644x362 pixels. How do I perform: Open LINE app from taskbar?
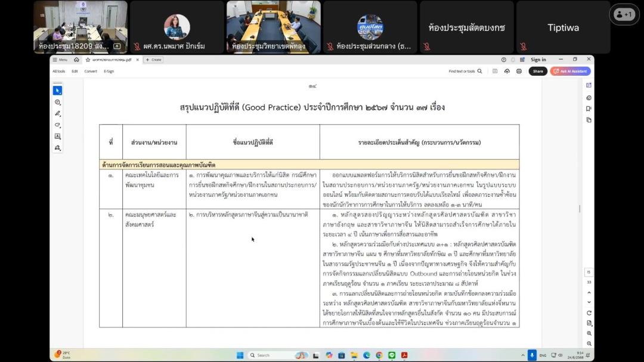[x=392, y=355]
